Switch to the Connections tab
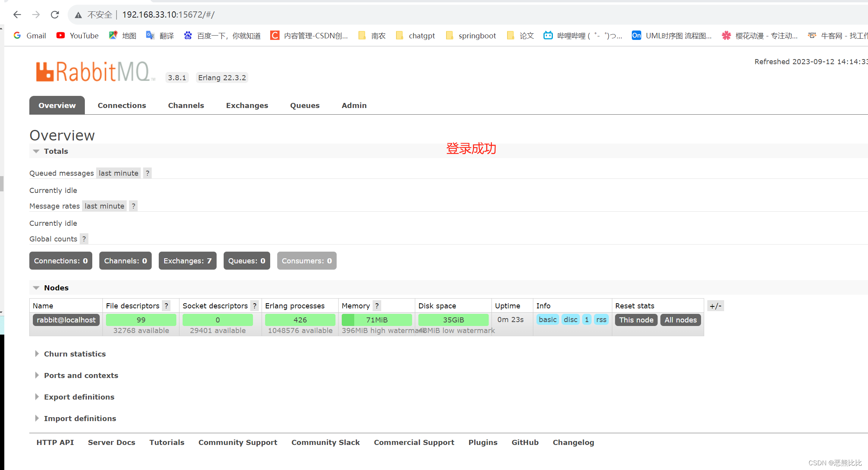The width and height of the screenshot is (868, 470). point(122,105)
